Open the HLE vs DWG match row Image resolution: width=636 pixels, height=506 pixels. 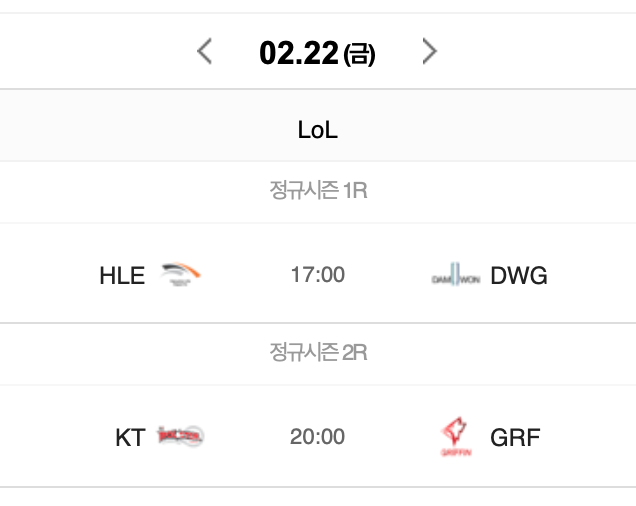click(x=318, y=273)
